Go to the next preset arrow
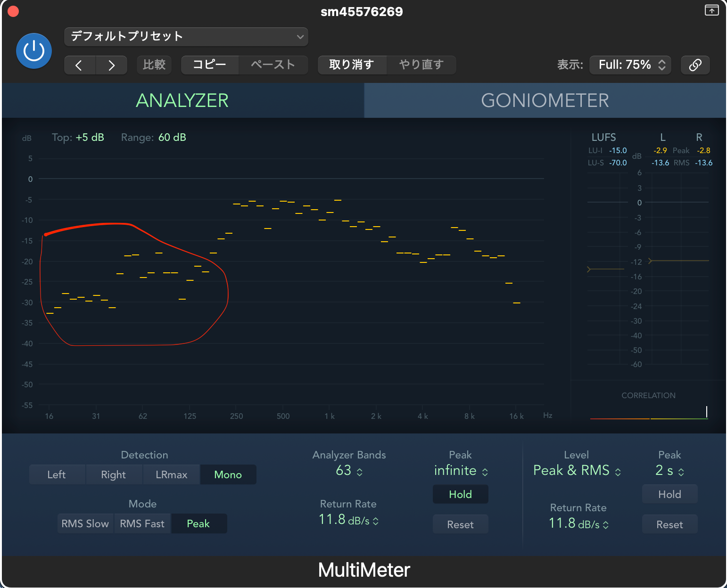 [112, 65]
